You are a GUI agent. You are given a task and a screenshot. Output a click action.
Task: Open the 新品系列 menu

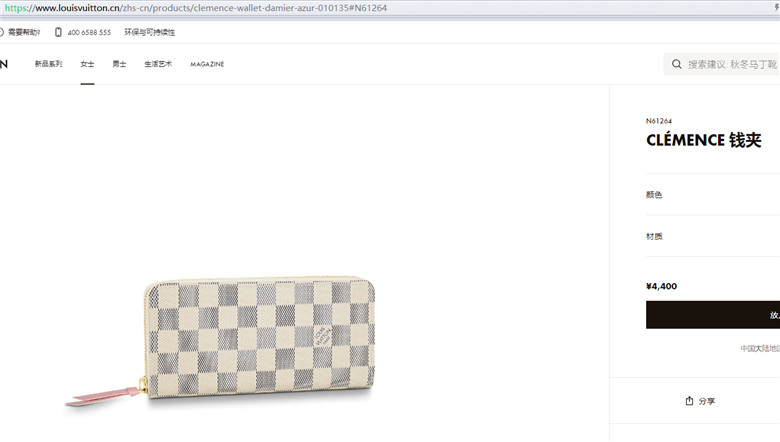point(48,64)
